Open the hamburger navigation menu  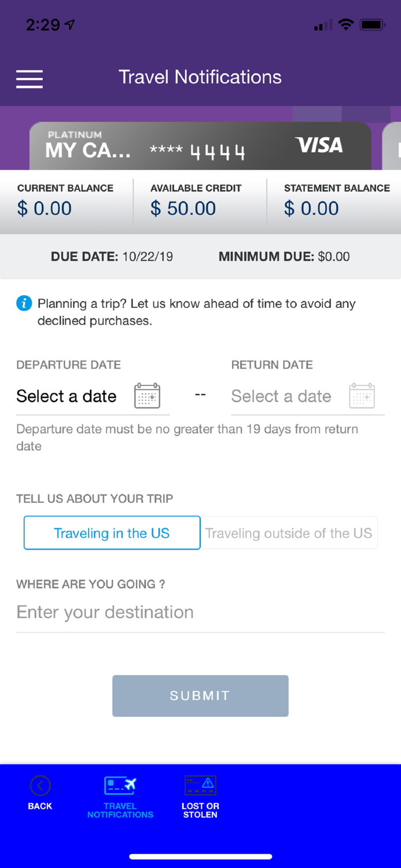tap(29, 79)
